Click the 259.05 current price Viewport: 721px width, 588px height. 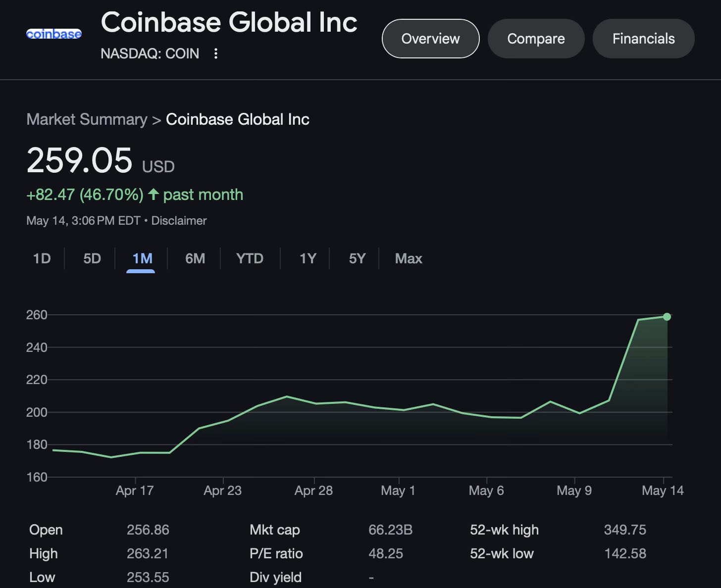click(x=80, y=160)
